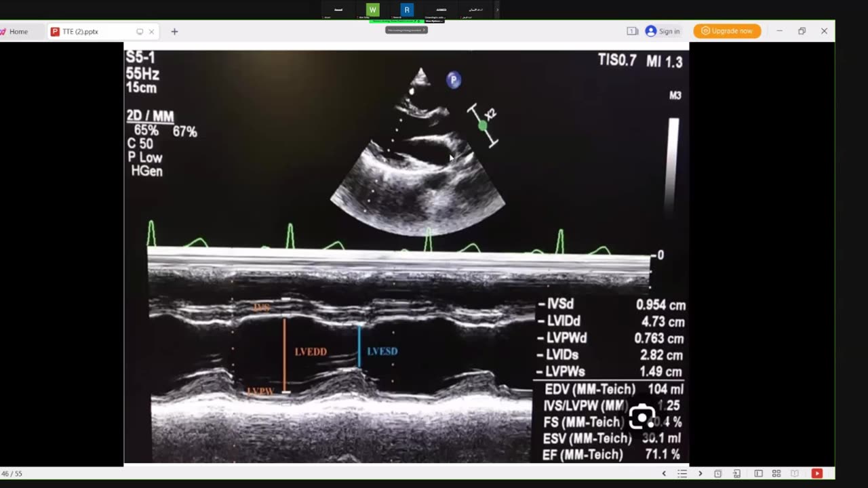This screenshot has width=868, height=488.
Task: Click the screenshot camera icon on the slide
Action: (x=642, y=416)
